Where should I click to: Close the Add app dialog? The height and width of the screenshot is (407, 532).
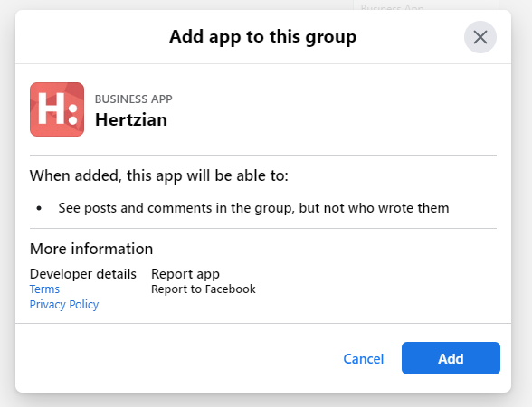click(x=480, y=37)
